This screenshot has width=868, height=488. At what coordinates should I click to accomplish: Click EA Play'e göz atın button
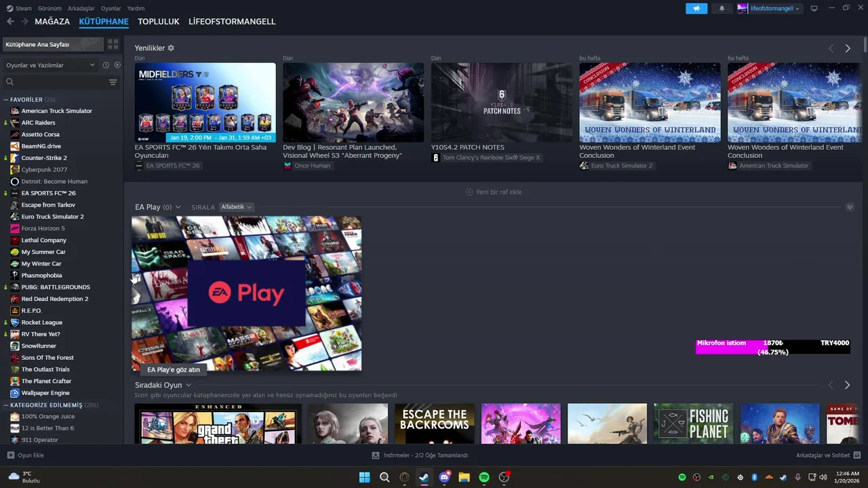tap(174, 369)
